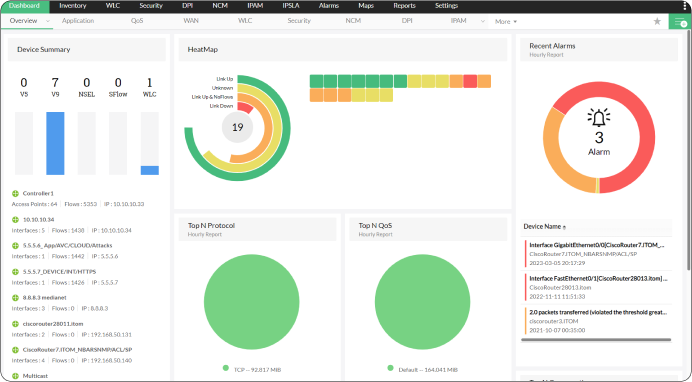Click status icon next to ciscorouter28011.itom

pyautogui.click(x=15, y=324)
